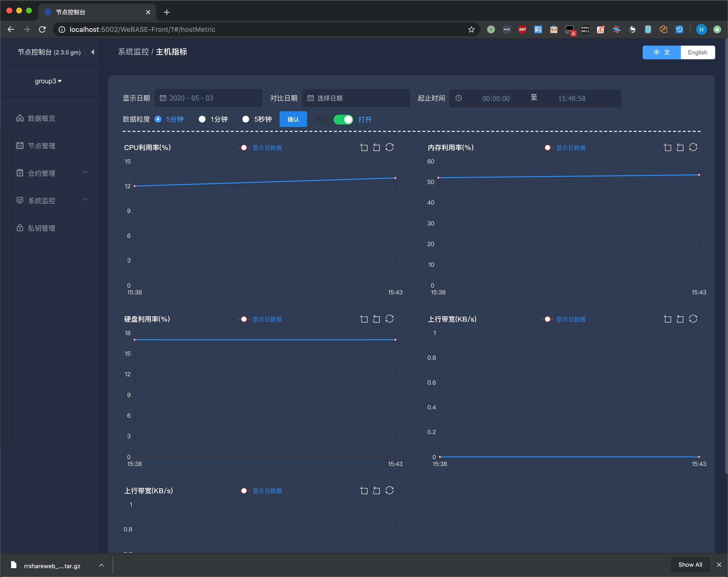
Task: Reload the browser page
Action: tap(42, 29)
